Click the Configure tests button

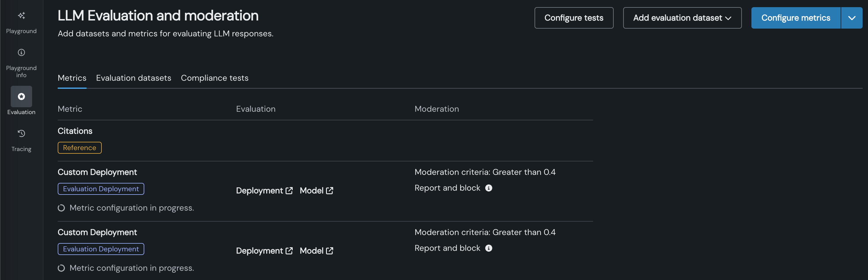pos(574,18)
